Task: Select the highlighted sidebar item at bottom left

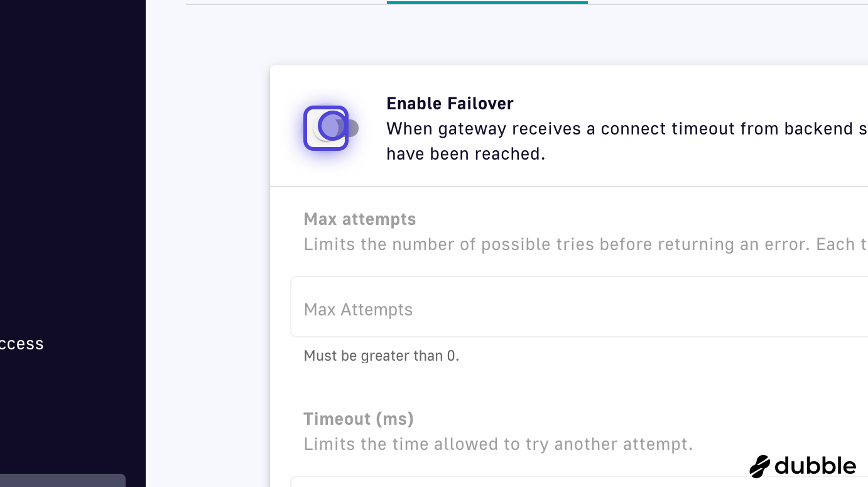Action: click(x=62, y=481)
